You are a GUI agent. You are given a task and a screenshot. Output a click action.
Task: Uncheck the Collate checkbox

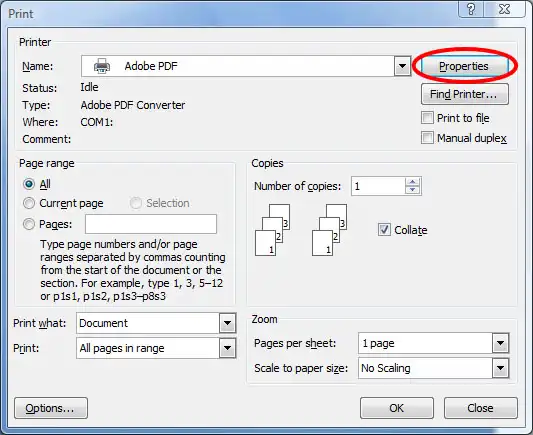(384, 230)
